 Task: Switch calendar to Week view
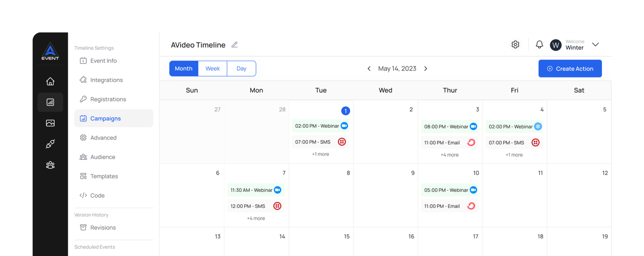pyautogui.click(x=213, y=68)
